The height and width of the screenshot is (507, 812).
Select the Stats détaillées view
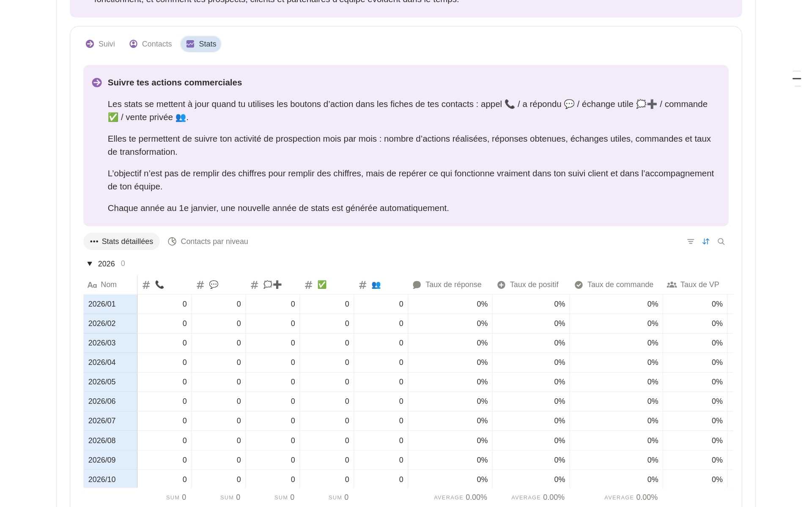click(121, 241)
